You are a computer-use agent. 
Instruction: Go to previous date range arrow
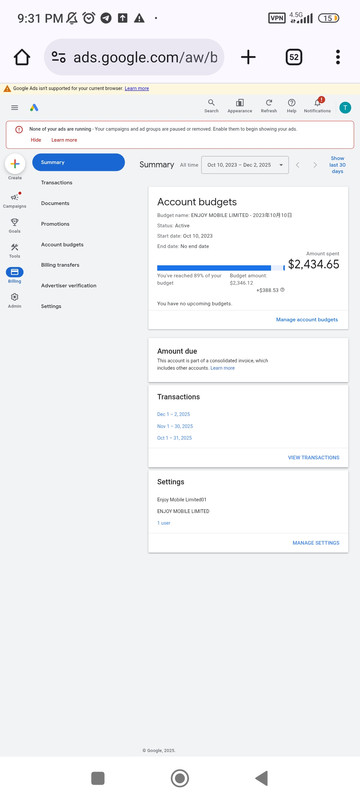click(298, 165)
